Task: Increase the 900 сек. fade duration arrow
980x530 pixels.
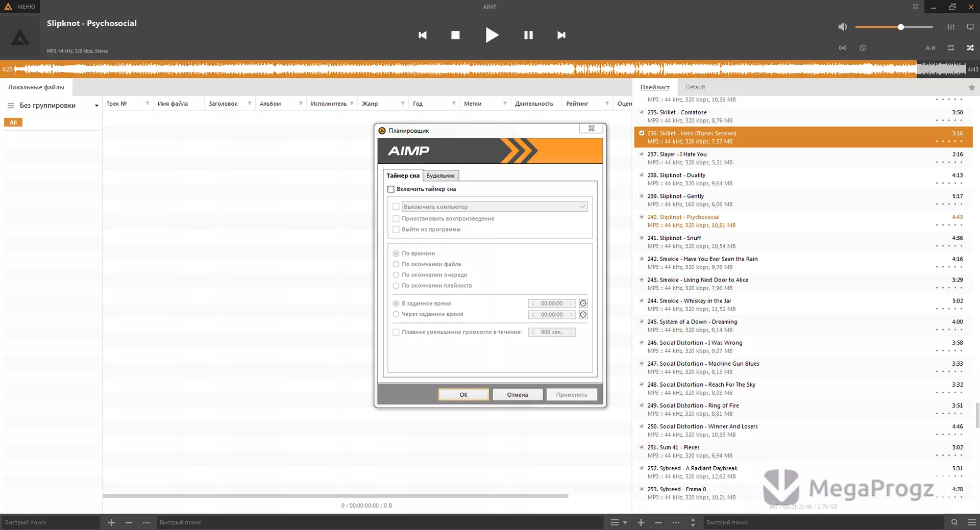Action: (571, 332)
